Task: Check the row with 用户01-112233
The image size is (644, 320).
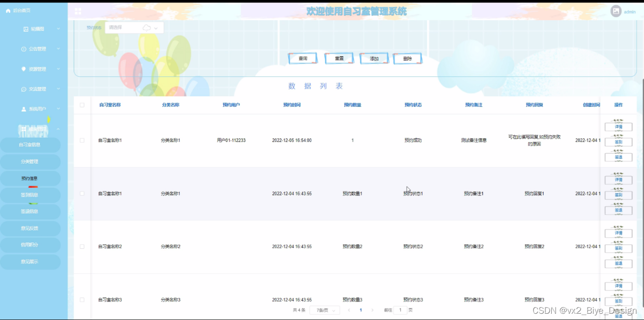Action: [x=82, y=141]
